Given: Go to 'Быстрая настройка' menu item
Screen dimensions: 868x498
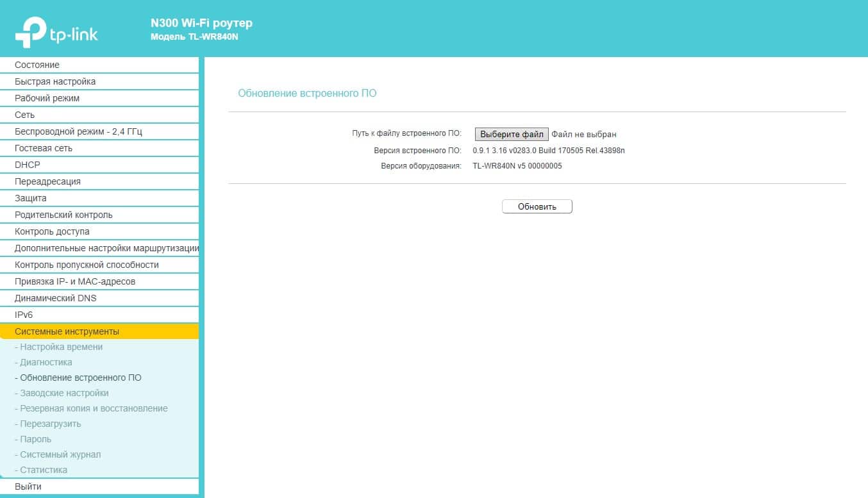Looking at the screenshot, I should click(55, 81).
